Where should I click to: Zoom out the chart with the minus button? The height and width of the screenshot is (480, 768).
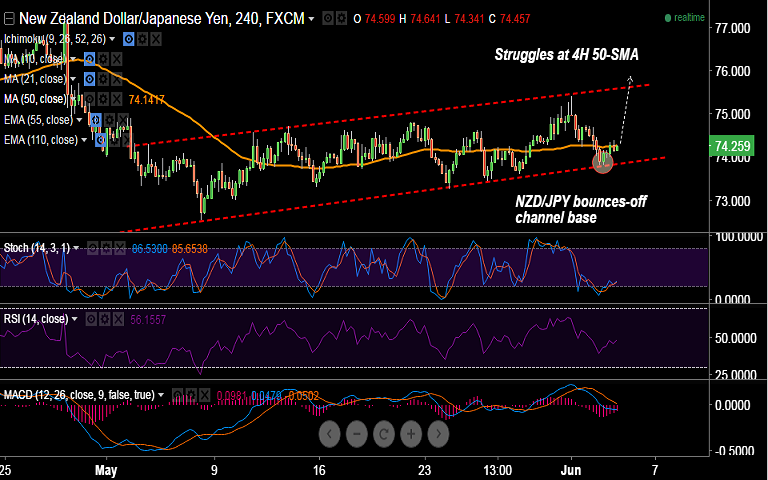(x=357, y=434)
